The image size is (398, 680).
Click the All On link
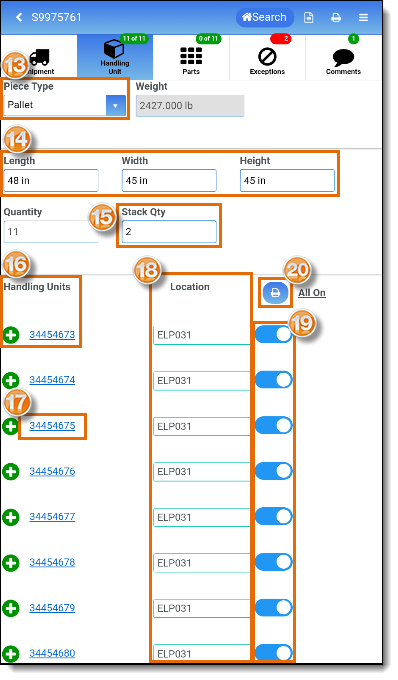[x=312, y=293]
